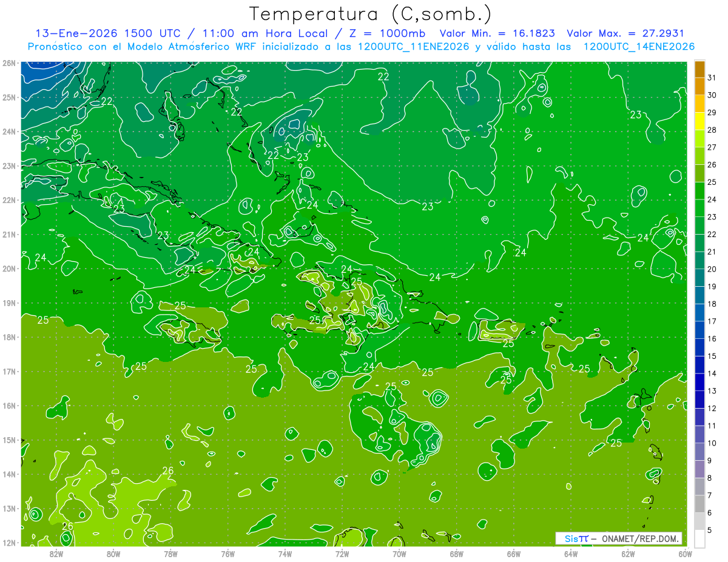Click the 'Valor Max. = 27.2931' value
The height and width of the screenshot is (562, 728).
[x=625, y=33]
